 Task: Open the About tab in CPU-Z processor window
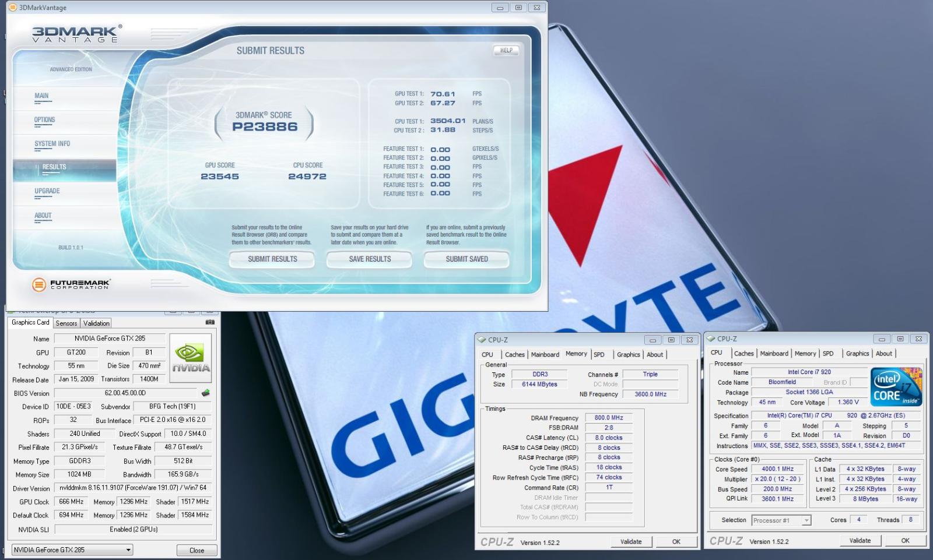pyautogui.click(x=884, y=353)
